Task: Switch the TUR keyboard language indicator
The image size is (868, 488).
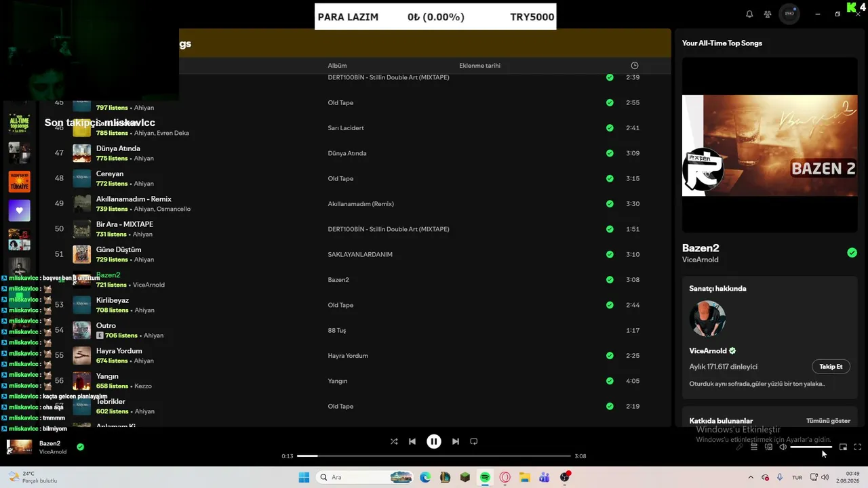Action: 797,477
